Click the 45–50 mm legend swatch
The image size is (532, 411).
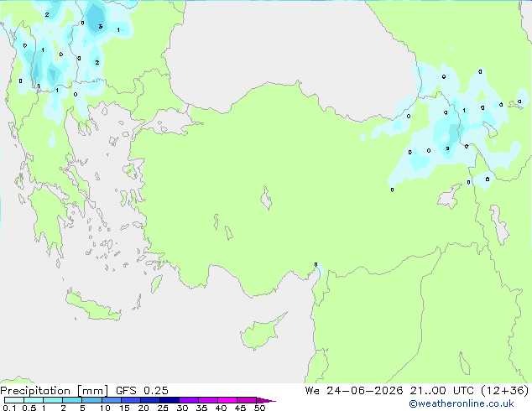[247, 400]
